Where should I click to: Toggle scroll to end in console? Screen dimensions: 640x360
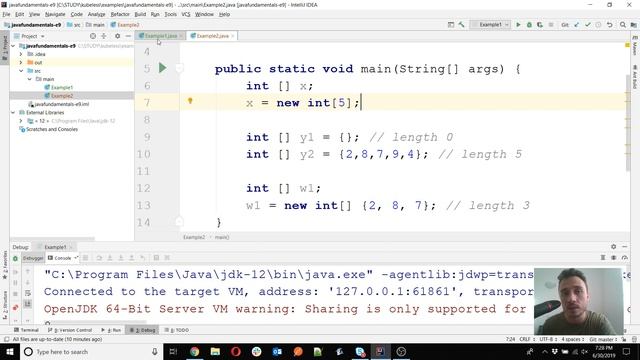pos(28,304)
